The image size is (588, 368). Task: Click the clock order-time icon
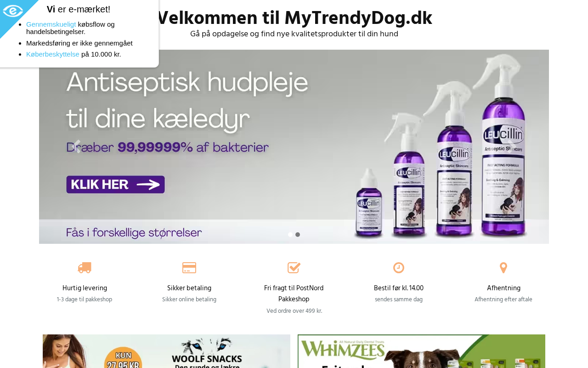[399, 268]
